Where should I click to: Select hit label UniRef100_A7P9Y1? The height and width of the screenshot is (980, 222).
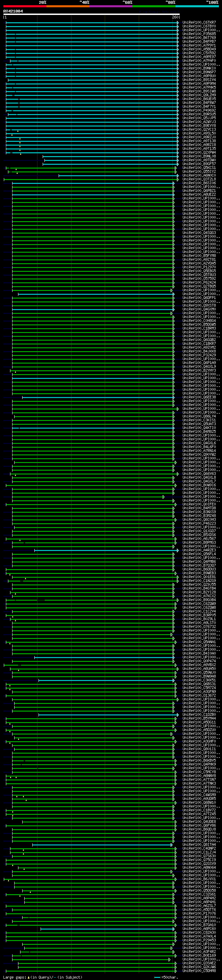click(199, 45)
